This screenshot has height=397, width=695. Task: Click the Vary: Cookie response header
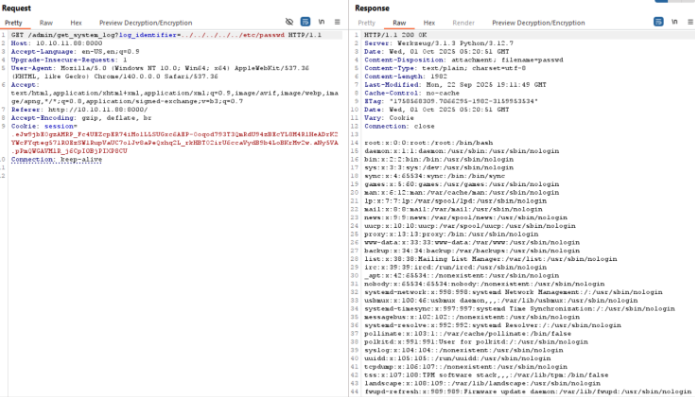click(389, 118)
